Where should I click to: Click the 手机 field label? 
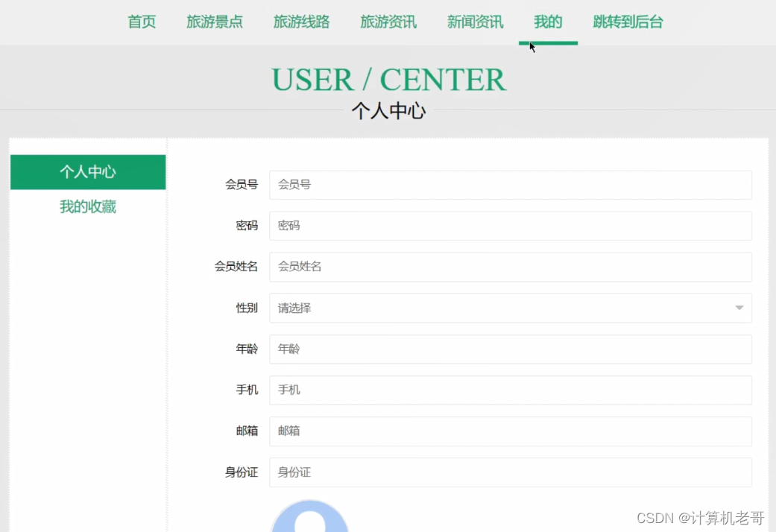(x=247, y=390)
